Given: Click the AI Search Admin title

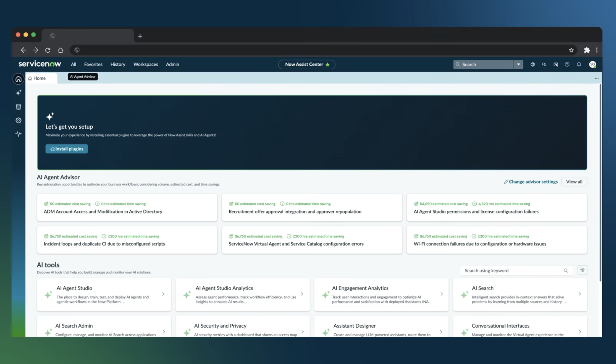Looking at the screenshot, I should pyautogui.click(x=74, y=326).
